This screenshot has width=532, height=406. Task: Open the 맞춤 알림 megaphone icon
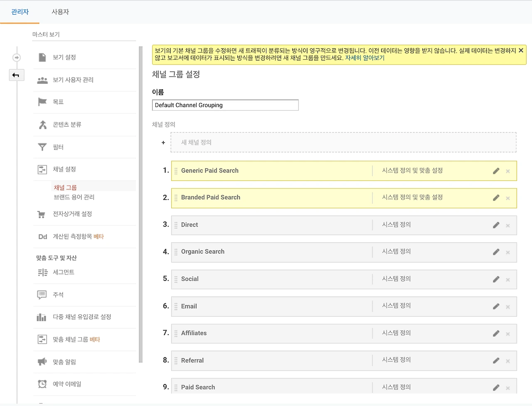42,362
